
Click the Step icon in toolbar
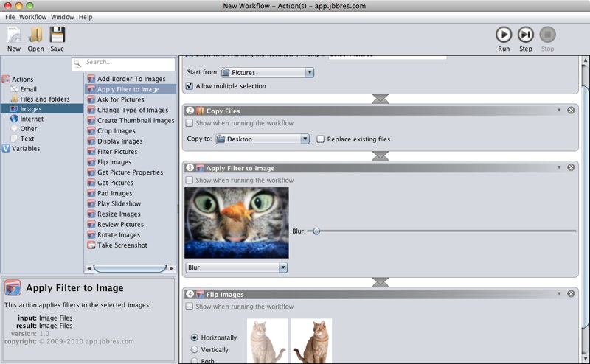coord(525,35)
